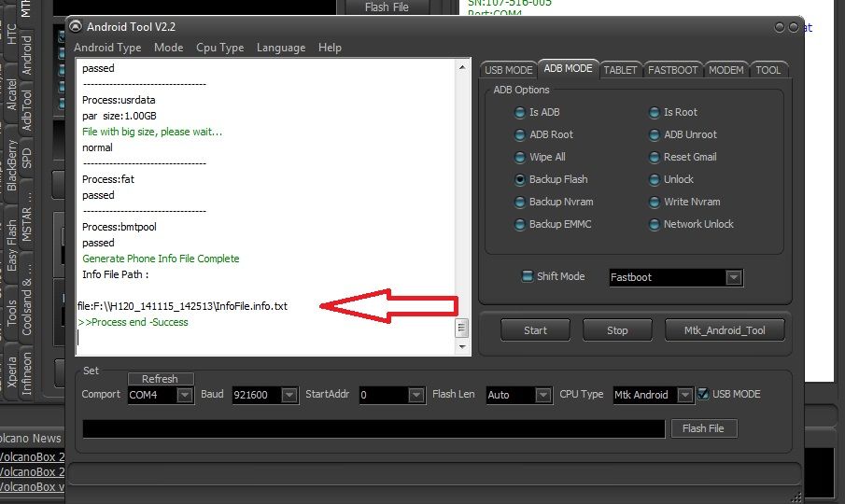
Task: Select Reset Gmail radio button
Action: 655,157
